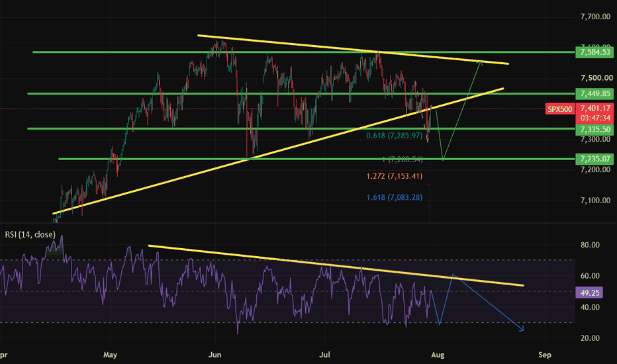The width and height of the screenshot is (617, 364).
Task: Click the Aug label on time axis
Action: coord(438,355)
